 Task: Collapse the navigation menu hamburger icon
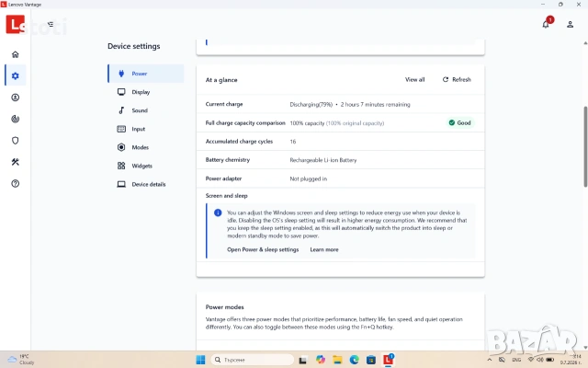pyautogui.click(x=51, y=25)
